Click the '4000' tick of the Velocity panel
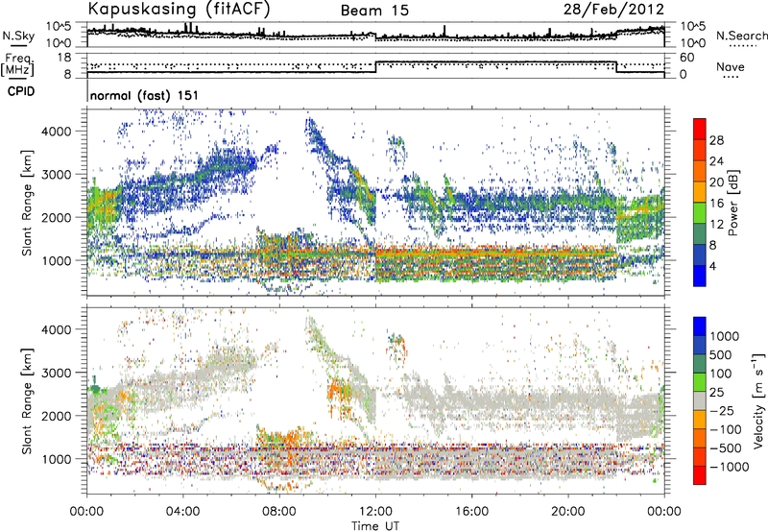 (57, 329)
